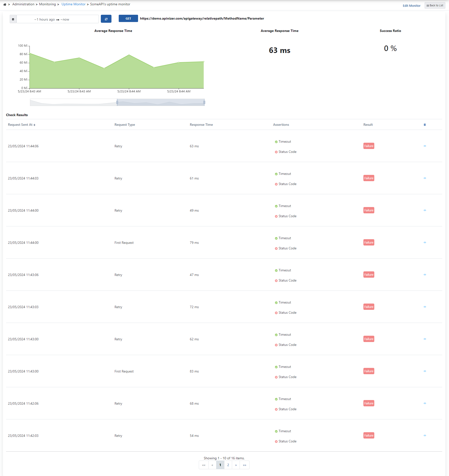The image size is (449, 476).
Task: Open the time range selector field
Action: 58,19
